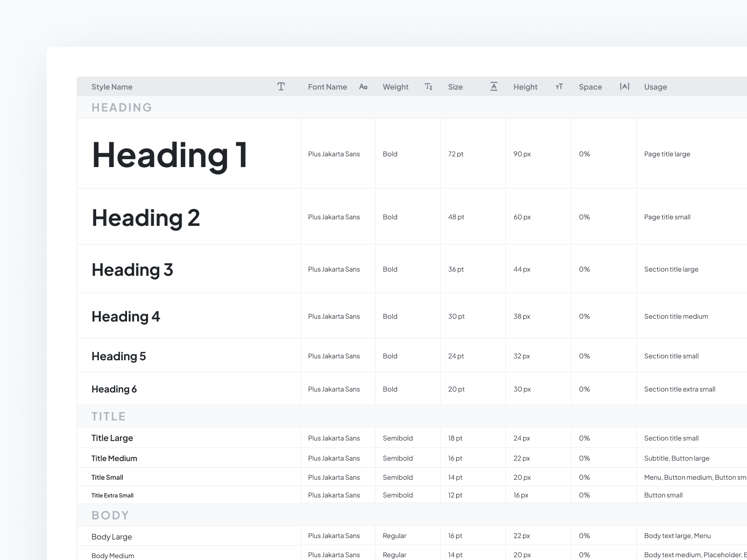Viewport: 747px width, 560px height.
Task: Click the Usage column header
Action: (655, 87)
